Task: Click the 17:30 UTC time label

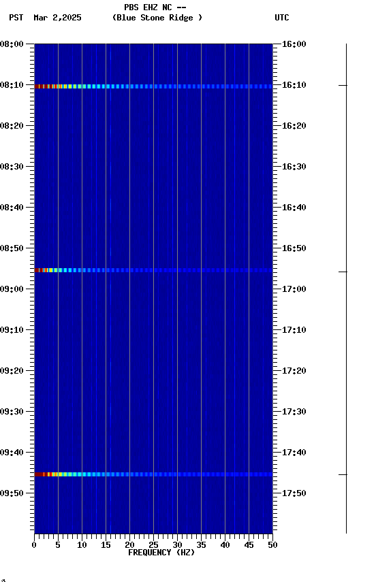Action: pos(294,412)
